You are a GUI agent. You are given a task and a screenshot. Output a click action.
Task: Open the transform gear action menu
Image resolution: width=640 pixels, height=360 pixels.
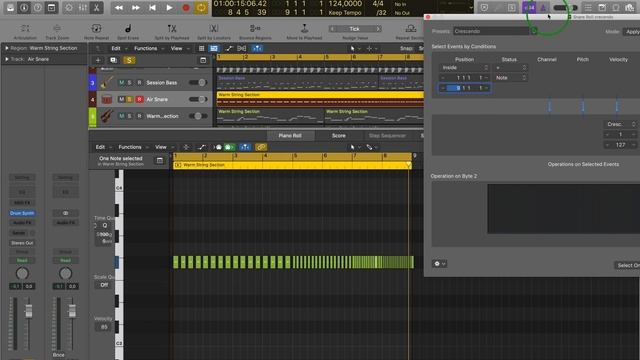pos(439,264)
